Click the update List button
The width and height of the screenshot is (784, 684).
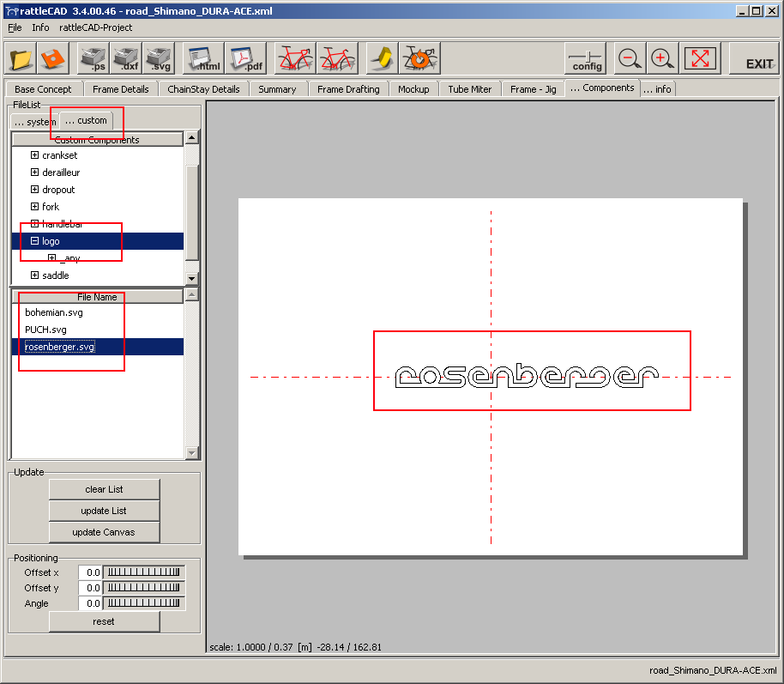click(104, 511)
